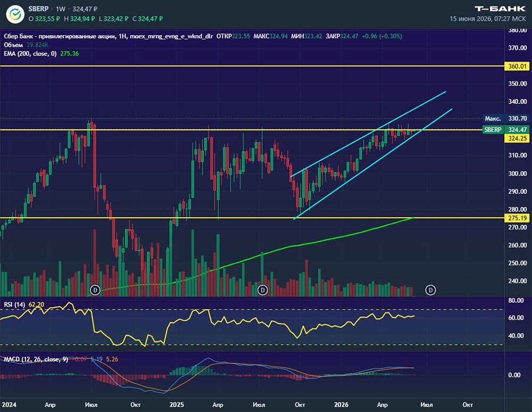Click the header low value L 323,42 ₽
The width and height of the screenshot is (532, 412).
pyautogui.click(x=114, y=19)
